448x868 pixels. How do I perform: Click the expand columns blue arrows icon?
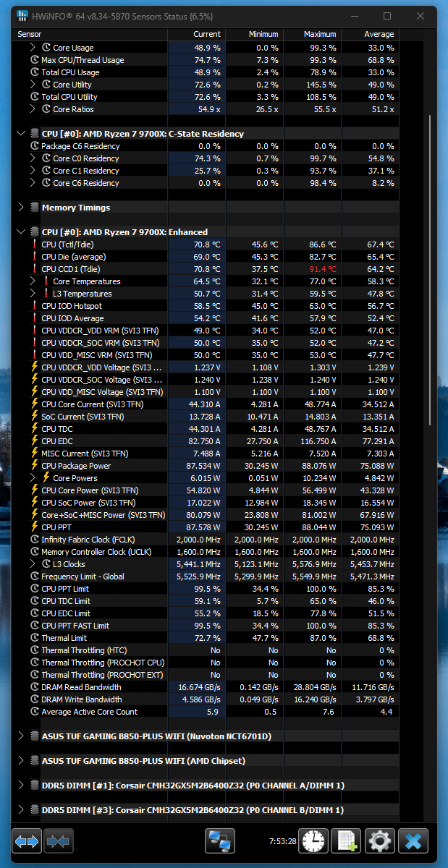28,841
